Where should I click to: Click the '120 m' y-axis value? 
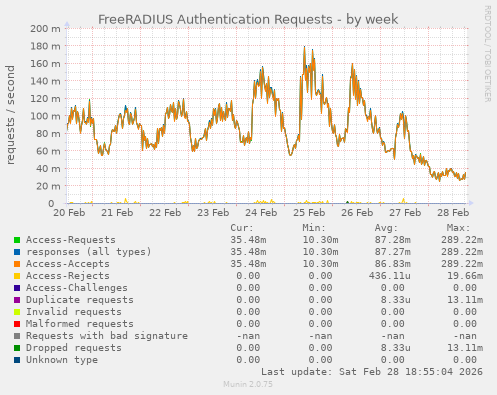(x=45, y=99)
